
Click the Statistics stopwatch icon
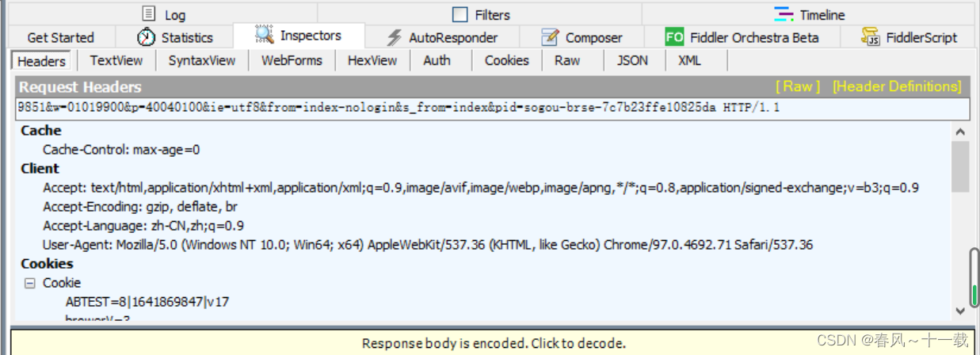click(x=146, y=36)
